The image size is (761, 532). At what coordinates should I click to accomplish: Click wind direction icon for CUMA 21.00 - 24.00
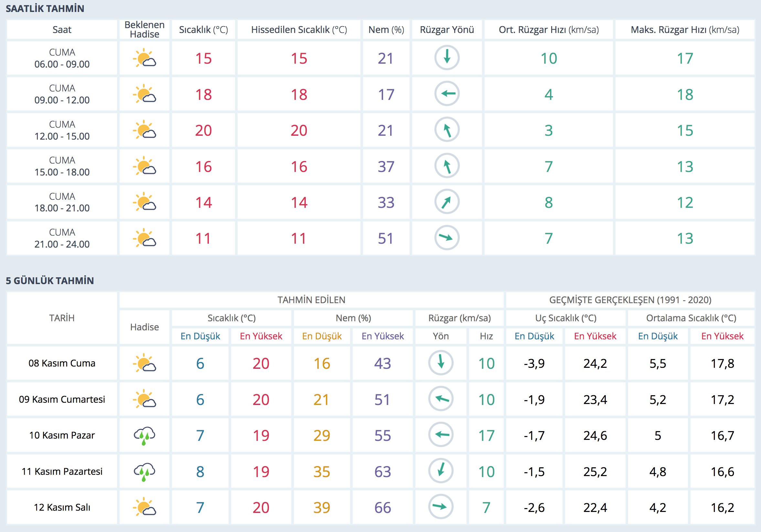coord(446,238)
